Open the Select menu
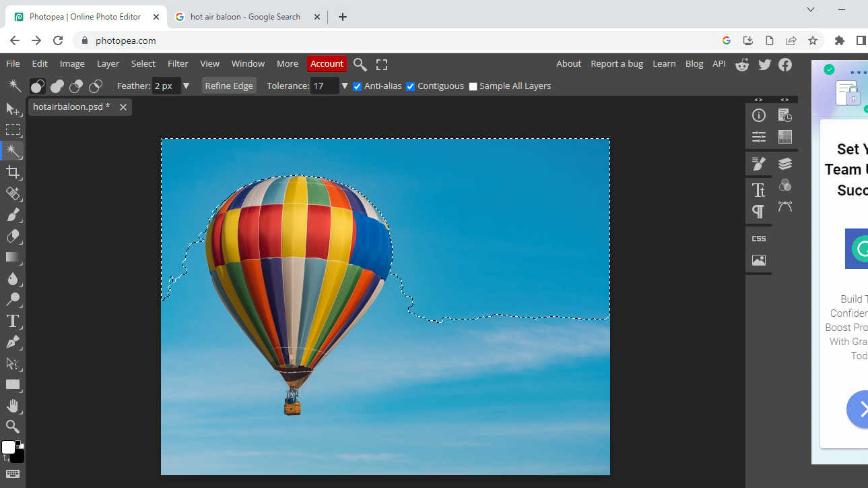This screenshot has width=868, height=488. (x=143, y=64)
